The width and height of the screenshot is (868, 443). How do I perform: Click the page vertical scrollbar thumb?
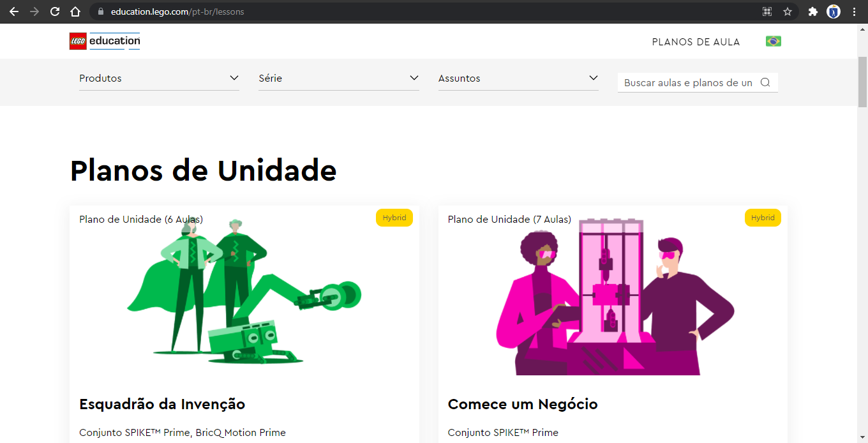pos(862,82)
